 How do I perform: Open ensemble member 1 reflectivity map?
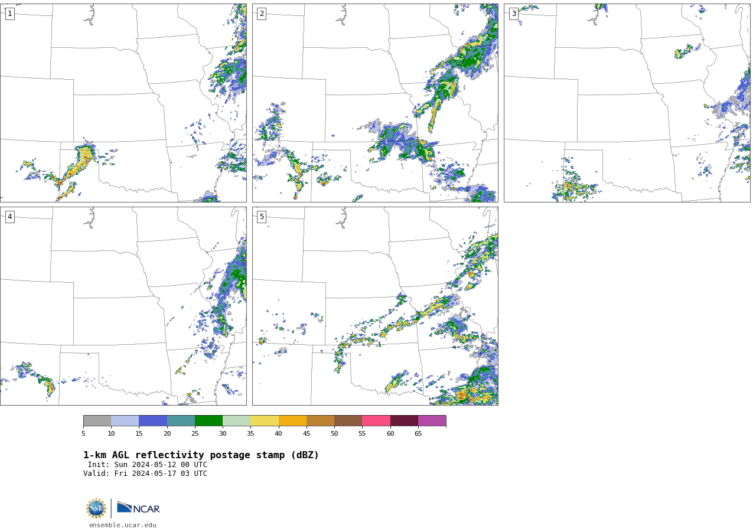[x=123, y=103]
